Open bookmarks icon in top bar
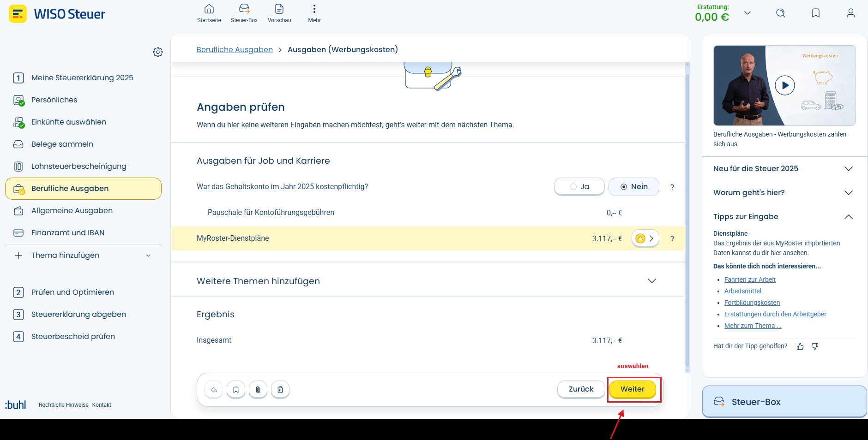This screenshot has width=868, height=440. click(x=816, y=13)
